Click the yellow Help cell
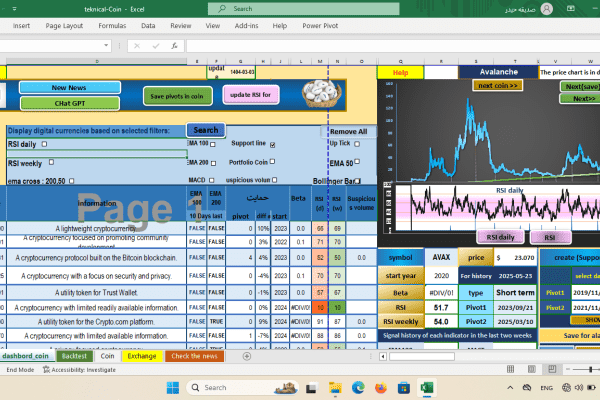This screenshot has height=400, width=600. point(400,72)
